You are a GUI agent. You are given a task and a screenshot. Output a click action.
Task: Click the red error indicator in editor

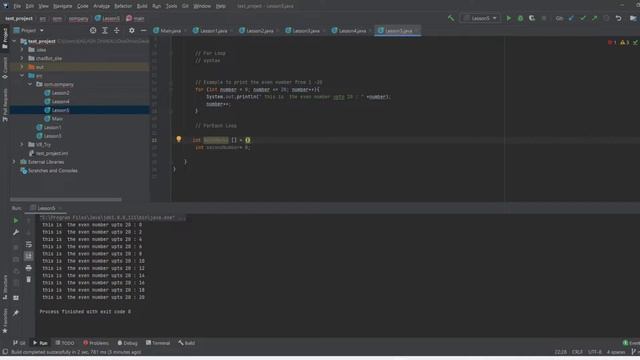(x=612, y=42)
